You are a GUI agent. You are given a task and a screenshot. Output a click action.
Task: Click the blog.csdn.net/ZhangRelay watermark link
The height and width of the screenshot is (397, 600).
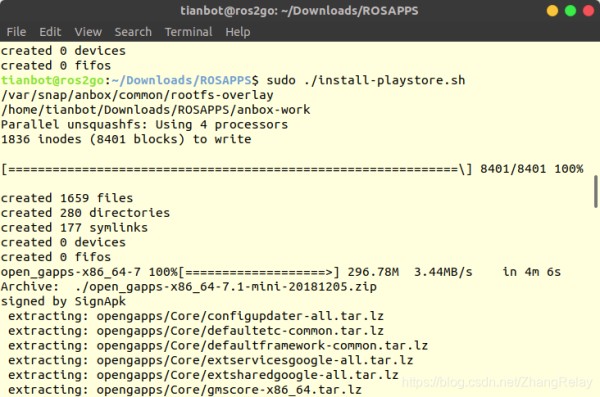coord(497,382)
